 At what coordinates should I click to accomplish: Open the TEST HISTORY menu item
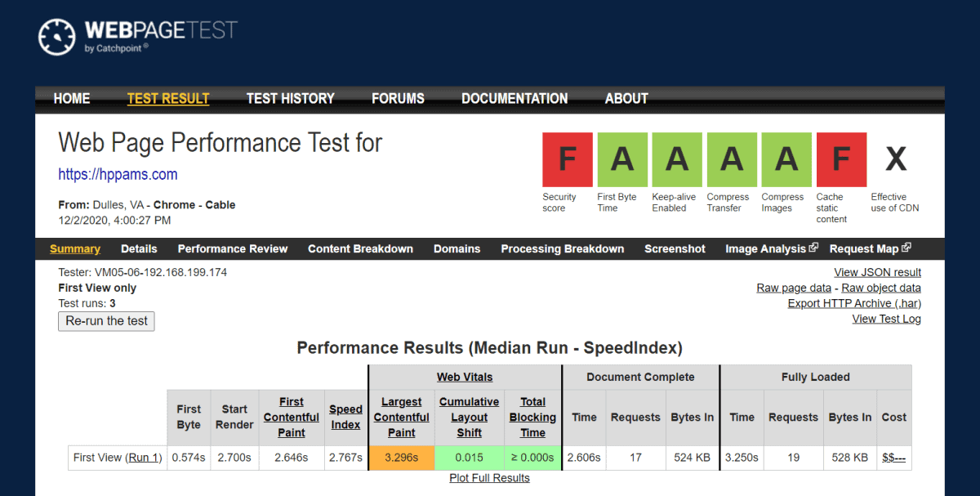(x=291, y=98)
